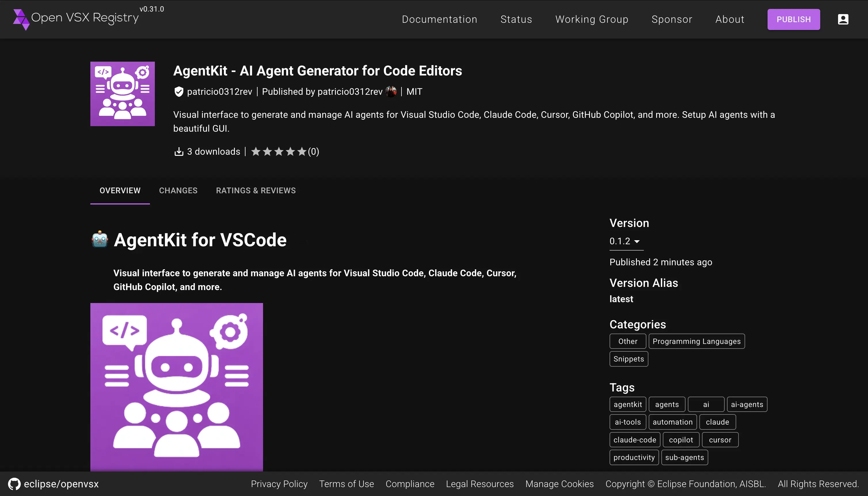
Task: Click Manage Cookies in the footer
Action: pos(559,484)
